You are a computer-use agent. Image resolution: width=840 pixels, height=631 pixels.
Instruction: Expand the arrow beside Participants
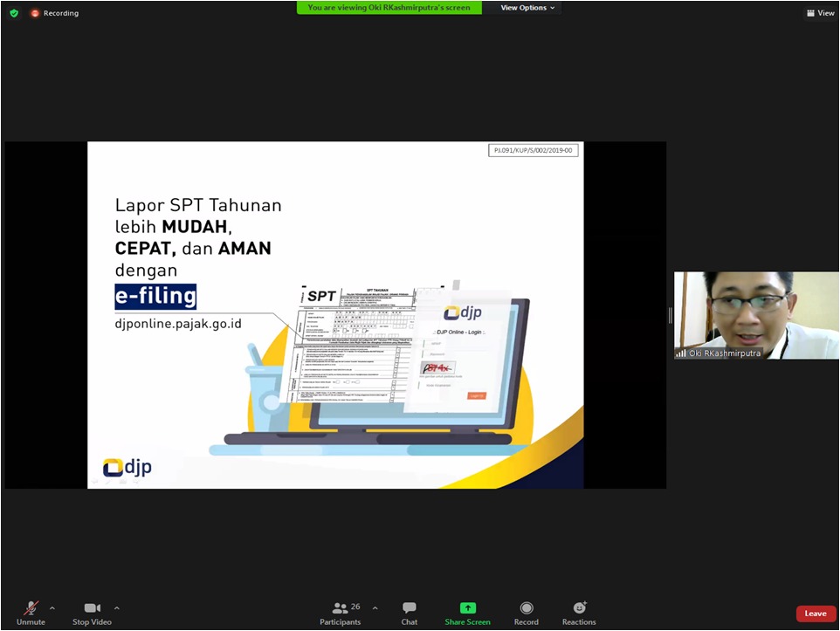375,607
